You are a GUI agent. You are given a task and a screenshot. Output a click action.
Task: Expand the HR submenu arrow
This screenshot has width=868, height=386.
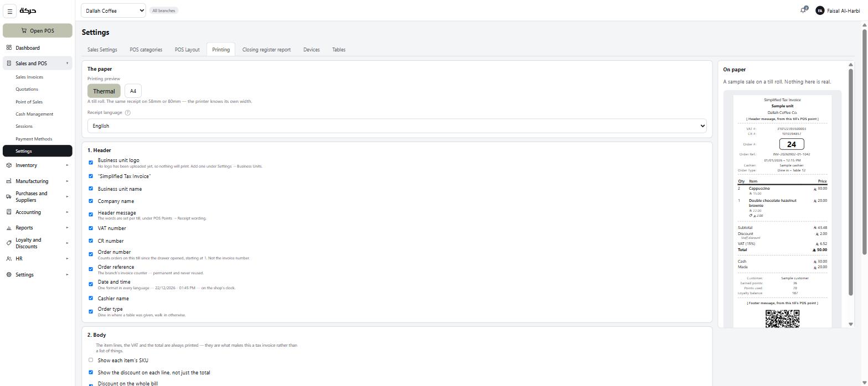[x=67, y=259]
